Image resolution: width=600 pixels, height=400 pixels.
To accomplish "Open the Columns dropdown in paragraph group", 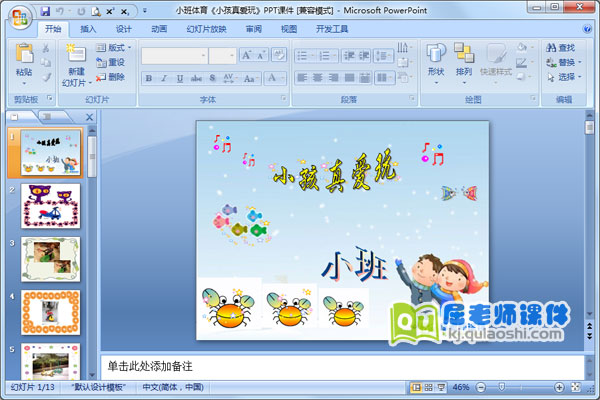I will point(384,78).
